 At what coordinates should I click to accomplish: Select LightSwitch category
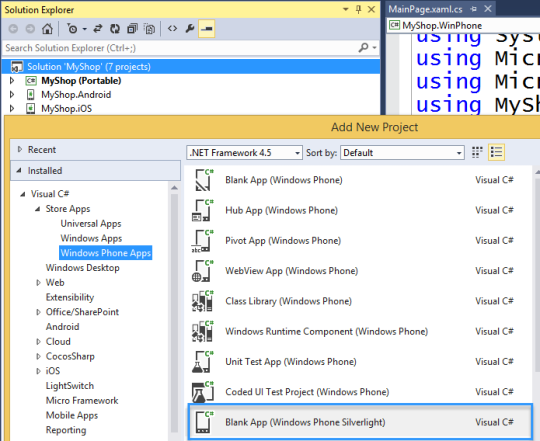(70, 386)
